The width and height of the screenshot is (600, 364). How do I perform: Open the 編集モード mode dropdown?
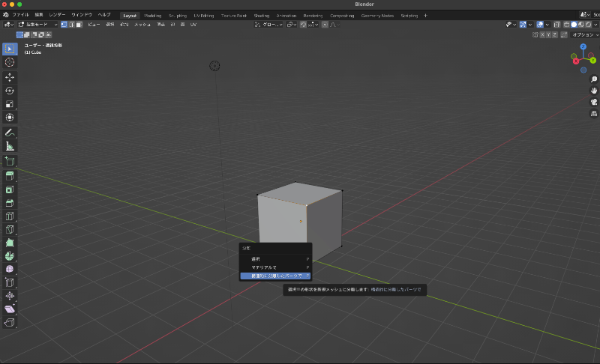click(37, 25)
